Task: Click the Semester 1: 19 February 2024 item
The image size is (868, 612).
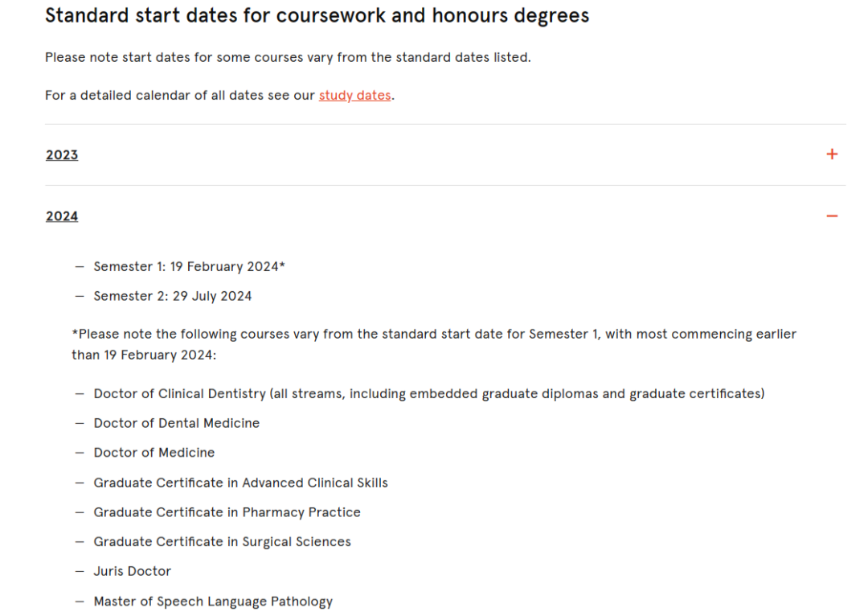Action: (x=190, y=267)
